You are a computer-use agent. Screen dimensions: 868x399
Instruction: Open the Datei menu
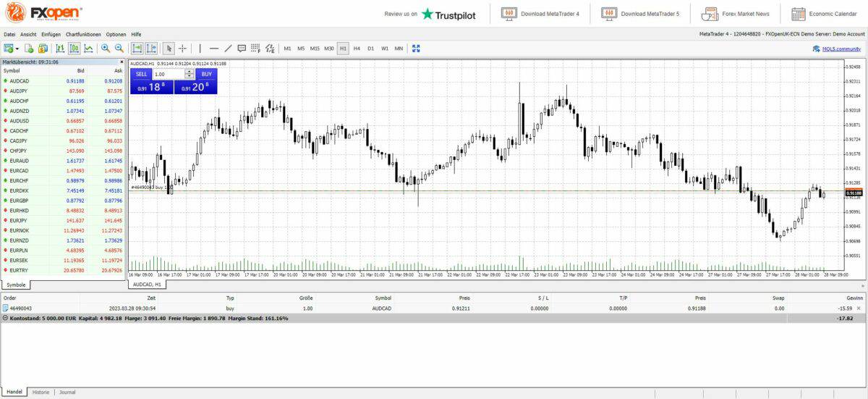[x=9, y=34]
